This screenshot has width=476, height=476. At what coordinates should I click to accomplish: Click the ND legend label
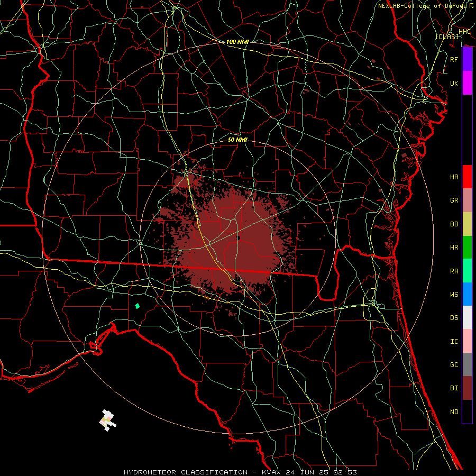(454, 412)
